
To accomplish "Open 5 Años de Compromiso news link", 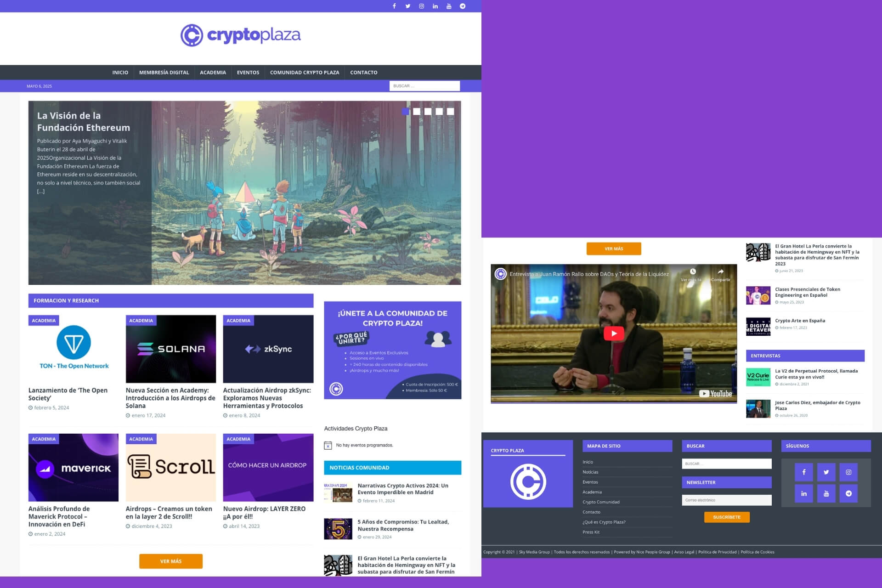I will [x=403, y=525].
